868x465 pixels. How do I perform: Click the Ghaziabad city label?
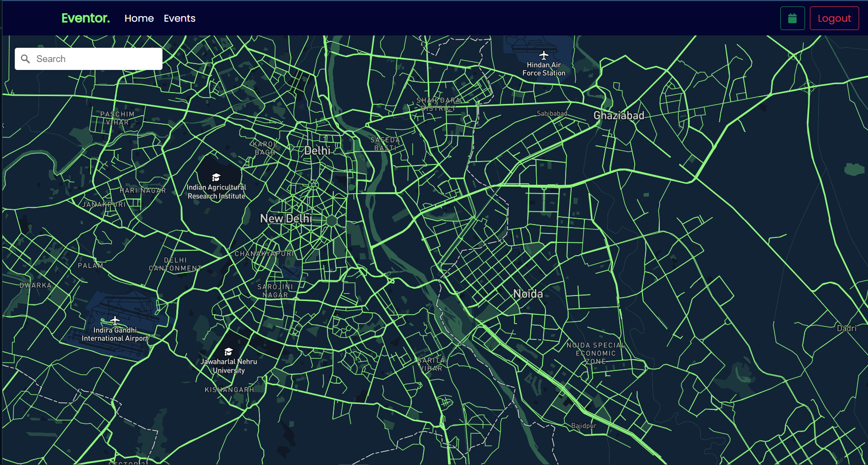pos(619,116)
